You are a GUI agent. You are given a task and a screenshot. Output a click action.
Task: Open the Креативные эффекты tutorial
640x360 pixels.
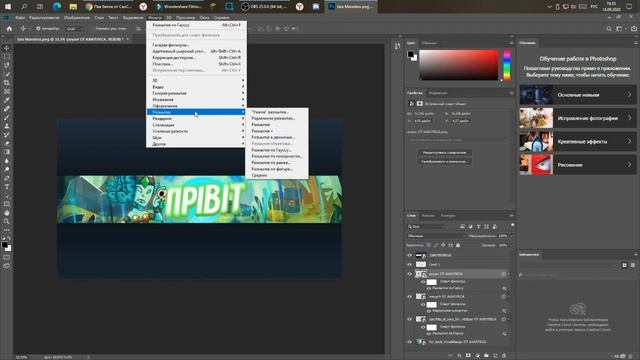[x=578, y=142]
